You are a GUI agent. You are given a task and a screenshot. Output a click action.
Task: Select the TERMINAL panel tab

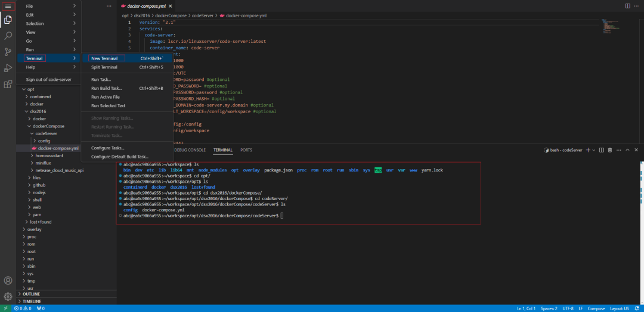222,150
